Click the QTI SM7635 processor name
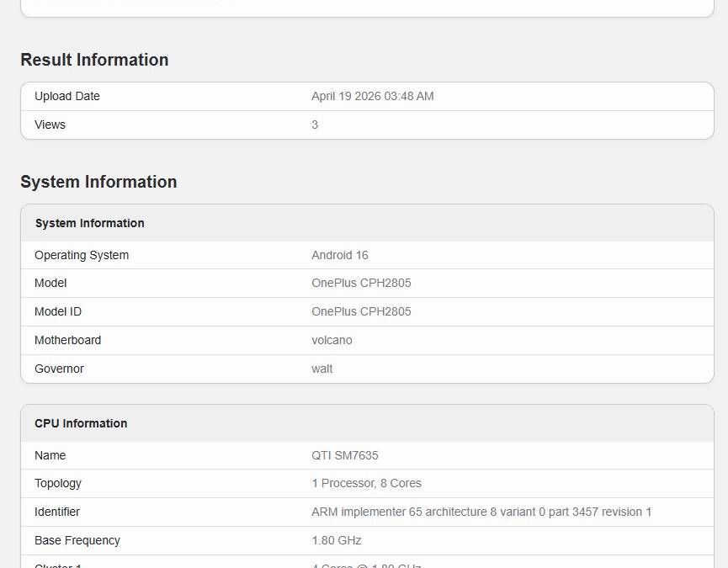Viewport: 728px width, 568px height. [346, 455]
